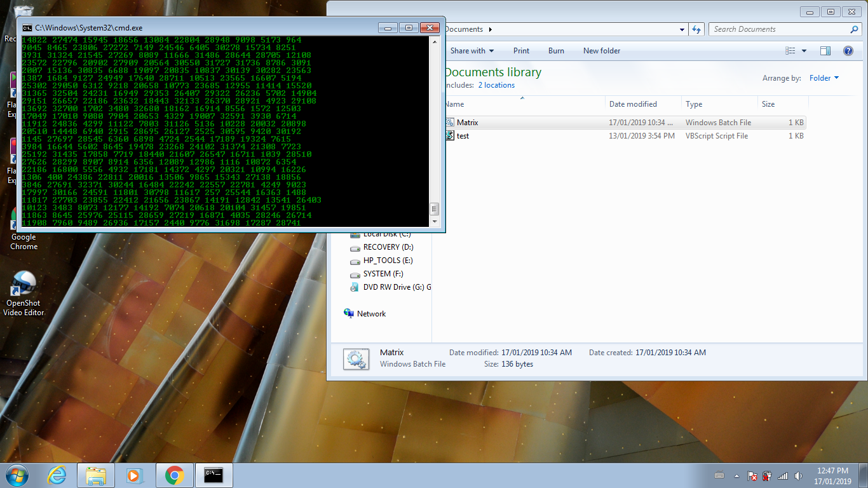The image size is (868, 488).
Task: Open the 2 locations link
Action: (x=496, y=85)
